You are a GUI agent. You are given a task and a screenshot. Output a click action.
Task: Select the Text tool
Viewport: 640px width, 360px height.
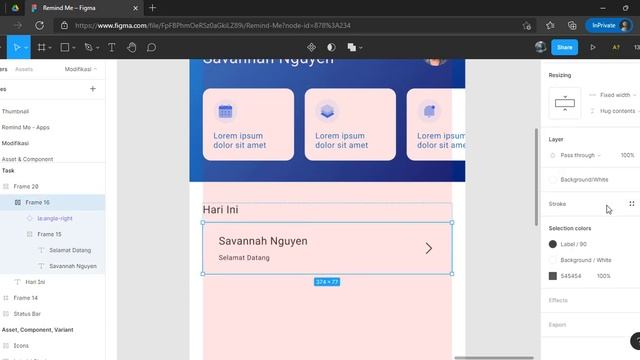click(111, 47)
